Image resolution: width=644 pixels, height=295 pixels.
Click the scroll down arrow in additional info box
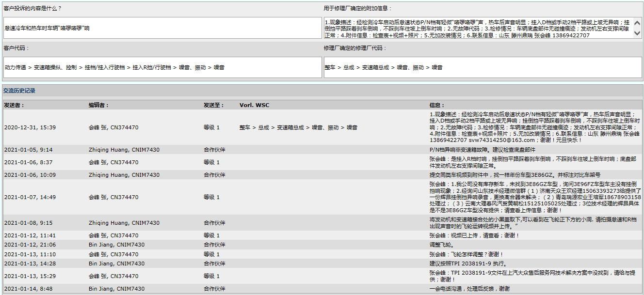pyautogui.click(x=637, y=34)
